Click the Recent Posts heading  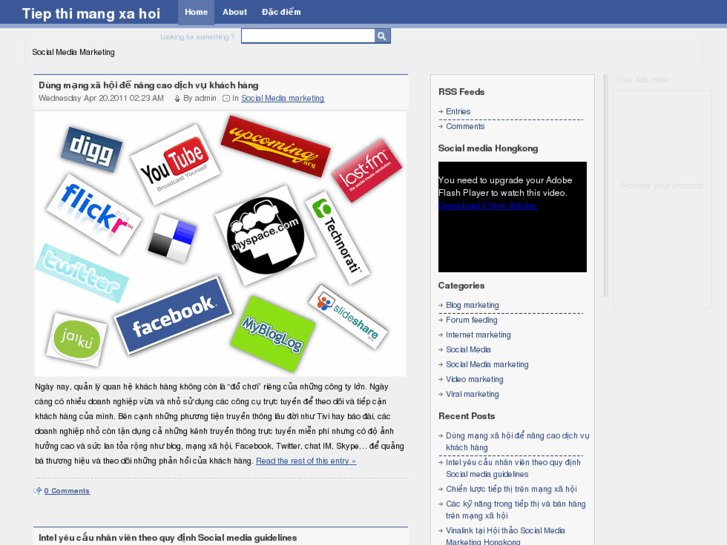click(466, 416)
